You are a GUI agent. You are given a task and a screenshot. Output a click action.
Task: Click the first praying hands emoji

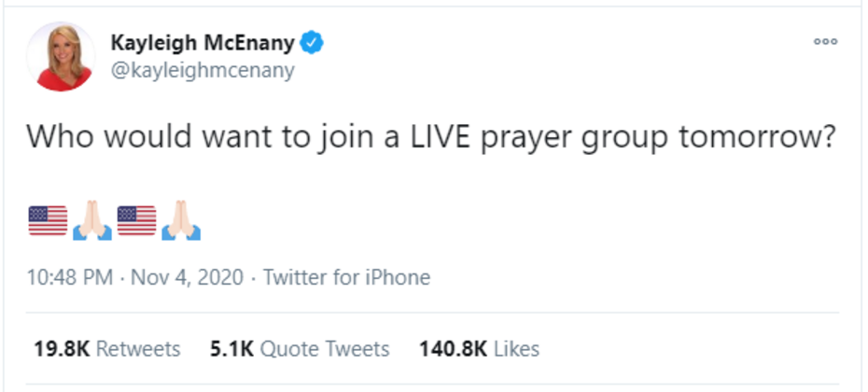pos(92,220)
